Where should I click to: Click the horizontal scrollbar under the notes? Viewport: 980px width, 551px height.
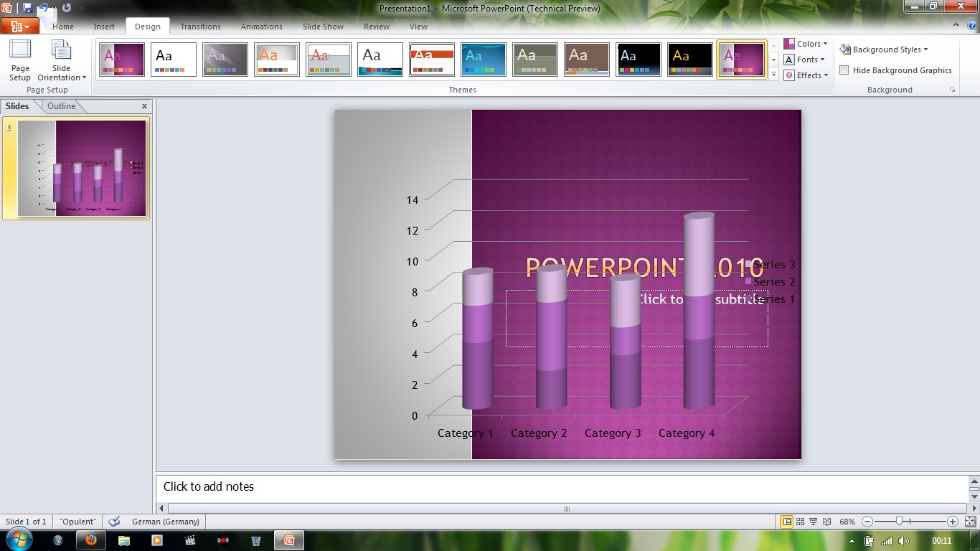coord(566,509)
